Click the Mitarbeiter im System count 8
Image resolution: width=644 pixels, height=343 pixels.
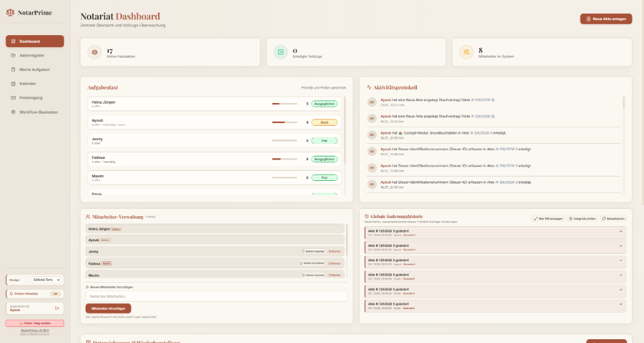coord(480,50)
